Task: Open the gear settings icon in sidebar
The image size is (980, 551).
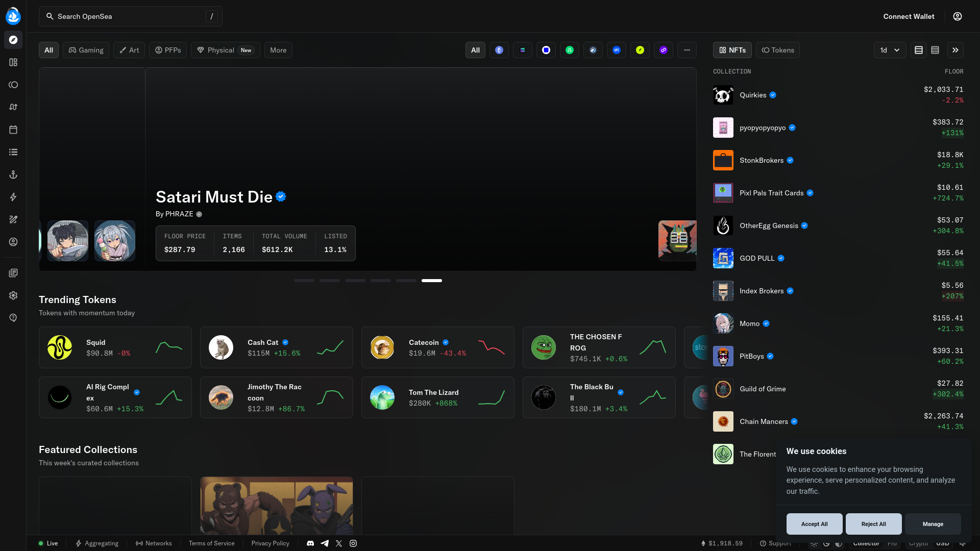Action: [13, 295]
